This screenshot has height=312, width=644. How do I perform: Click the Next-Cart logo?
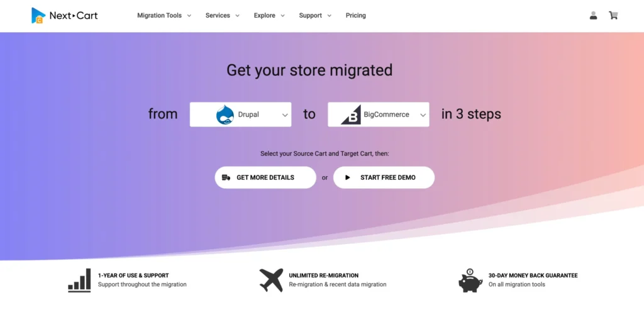[65, 16]
